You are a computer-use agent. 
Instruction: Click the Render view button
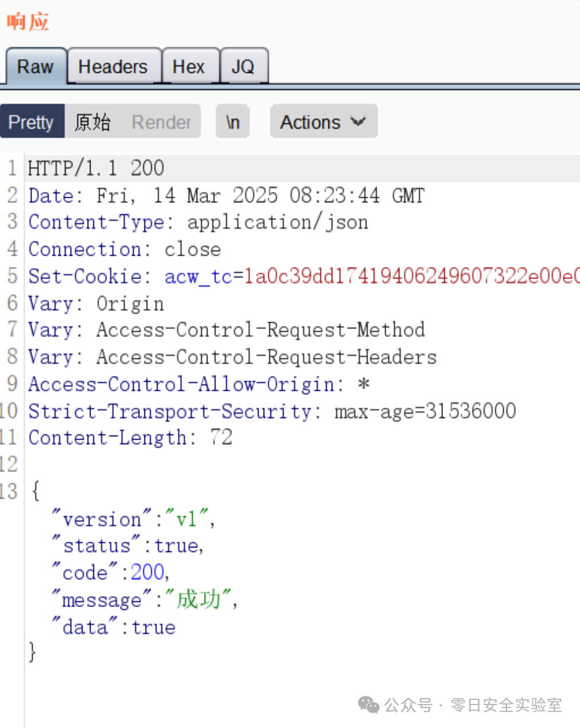pyautogui.click(x=161, y=122)
